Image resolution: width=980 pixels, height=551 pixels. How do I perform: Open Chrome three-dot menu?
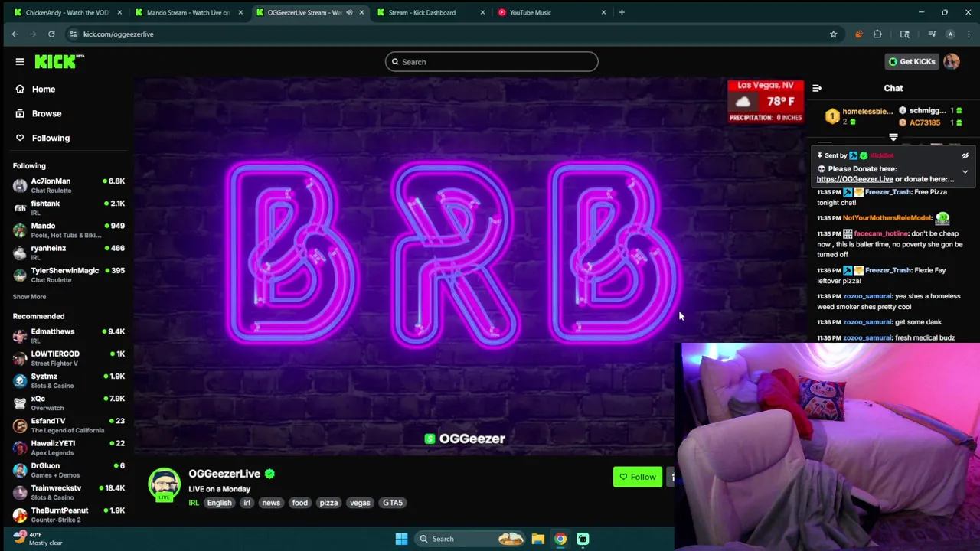pyautogui.click(x=969, y=34)
